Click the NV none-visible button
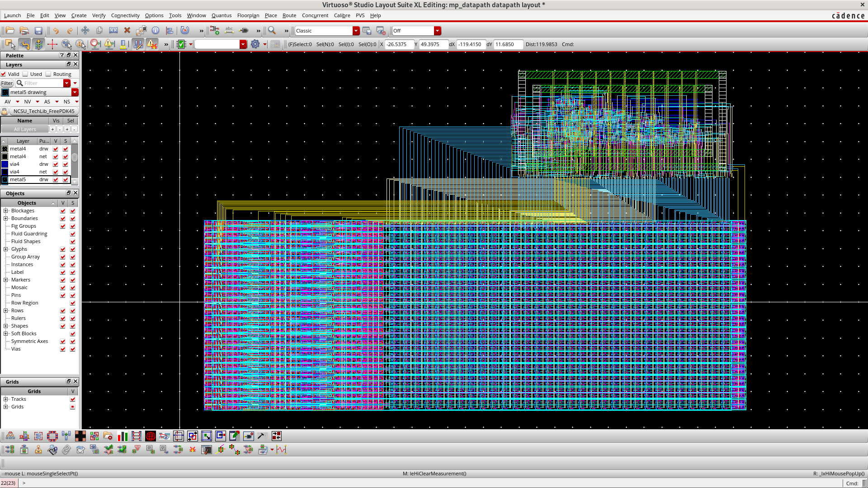The height and width of the screenshot is (488, 868). coord(28,102)
